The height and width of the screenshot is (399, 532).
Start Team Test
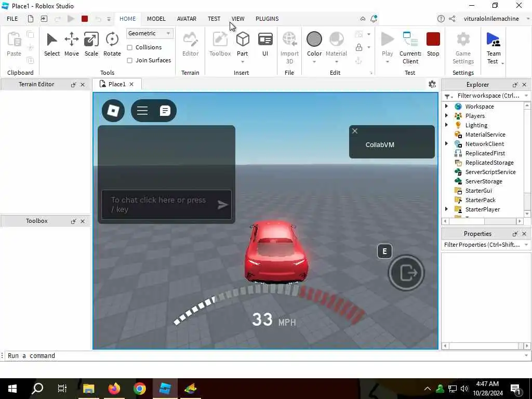pyautogui.click(x=494, y=47)
